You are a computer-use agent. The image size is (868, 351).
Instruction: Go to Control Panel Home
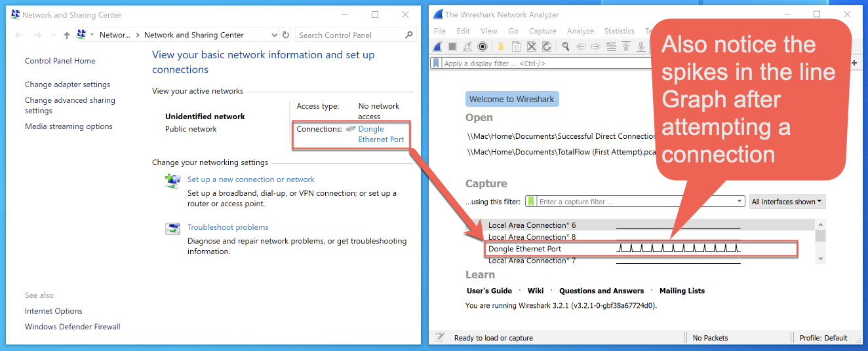click(60, 61)
